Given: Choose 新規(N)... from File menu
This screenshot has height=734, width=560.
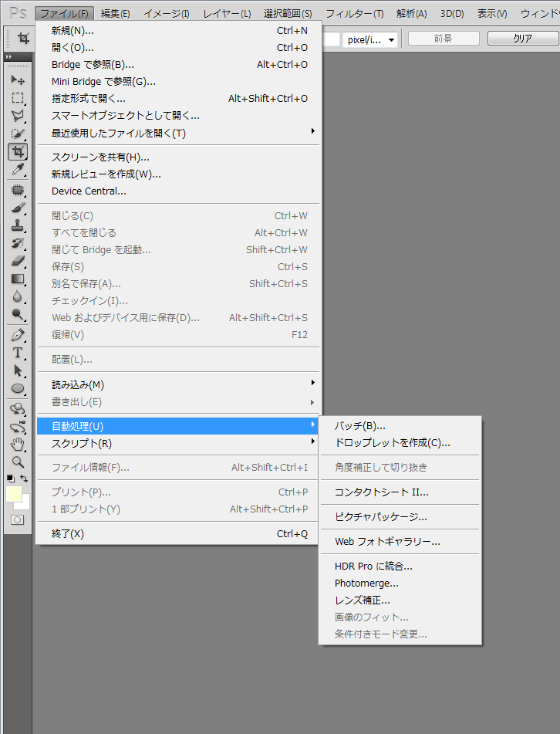Looking at the screenshot, I should [177, 30].
